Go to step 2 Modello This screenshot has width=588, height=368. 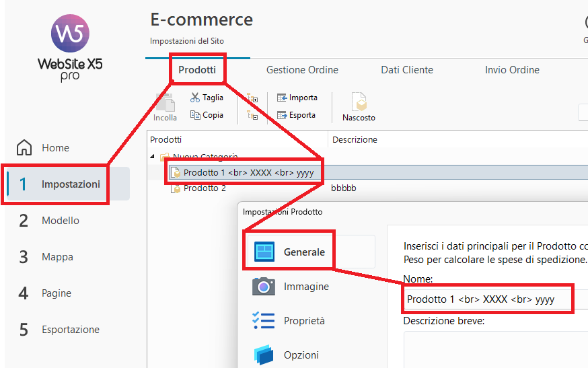[60, 221]
